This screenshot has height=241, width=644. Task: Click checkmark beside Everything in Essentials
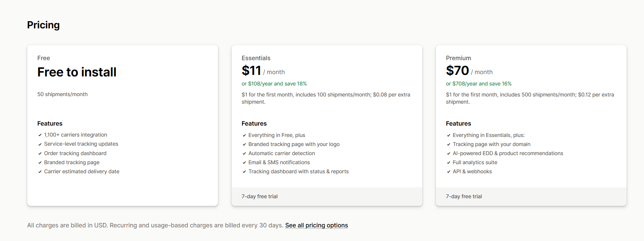(x=448, y=135)
